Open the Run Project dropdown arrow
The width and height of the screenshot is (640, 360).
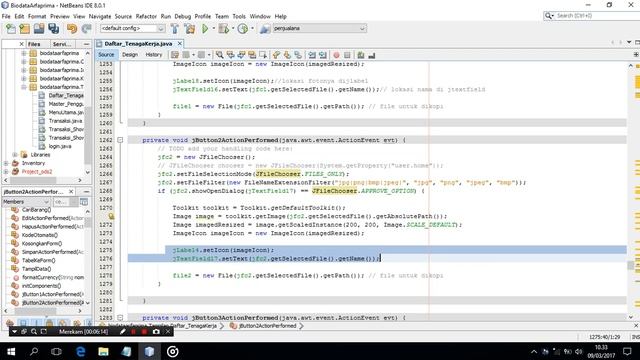[213, 29]
